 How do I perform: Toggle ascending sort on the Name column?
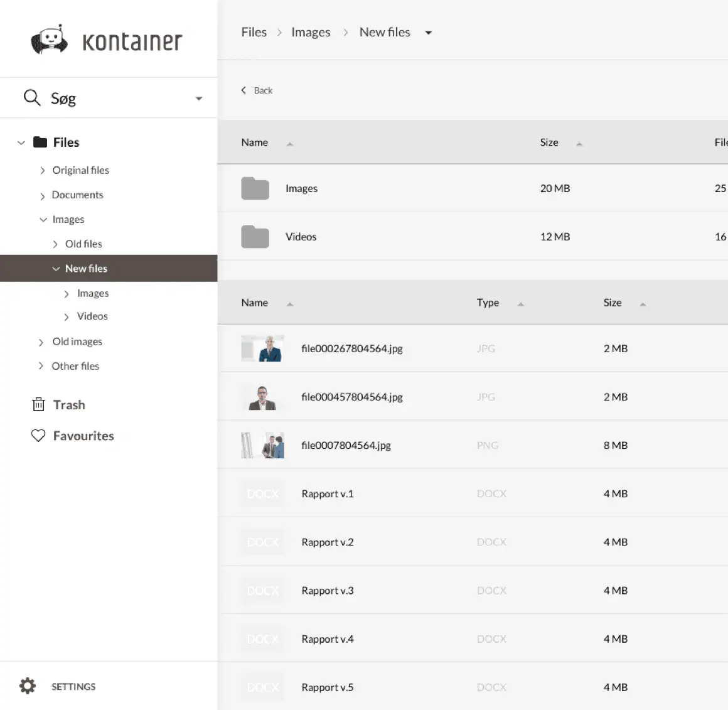(290, 143)
